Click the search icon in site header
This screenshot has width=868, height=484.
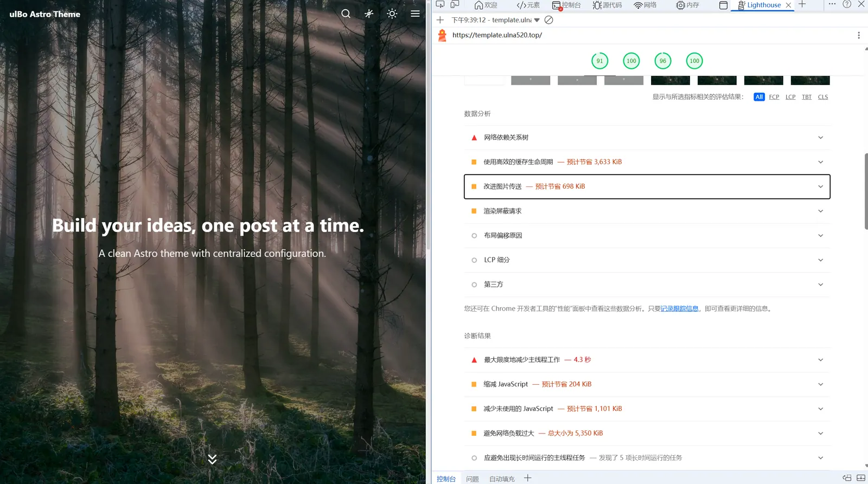346,14
